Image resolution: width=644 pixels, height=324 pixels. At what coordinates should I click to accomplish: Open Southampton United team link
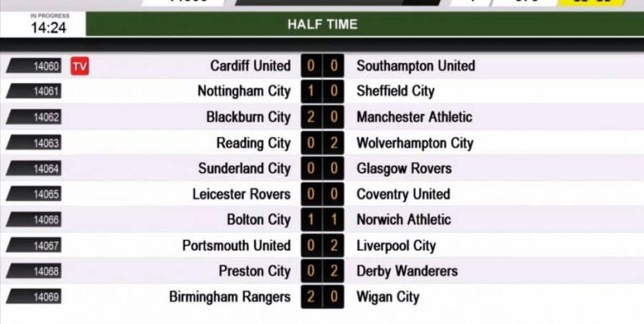416,65
